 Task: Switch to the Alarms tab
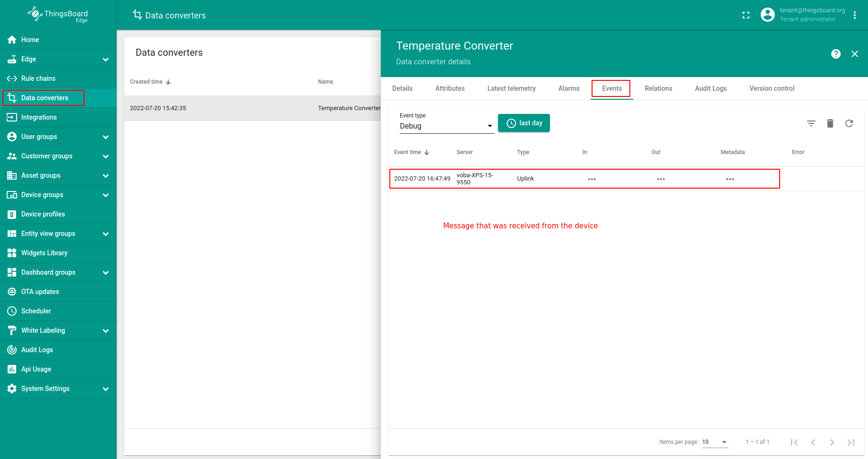coord(569,88)
